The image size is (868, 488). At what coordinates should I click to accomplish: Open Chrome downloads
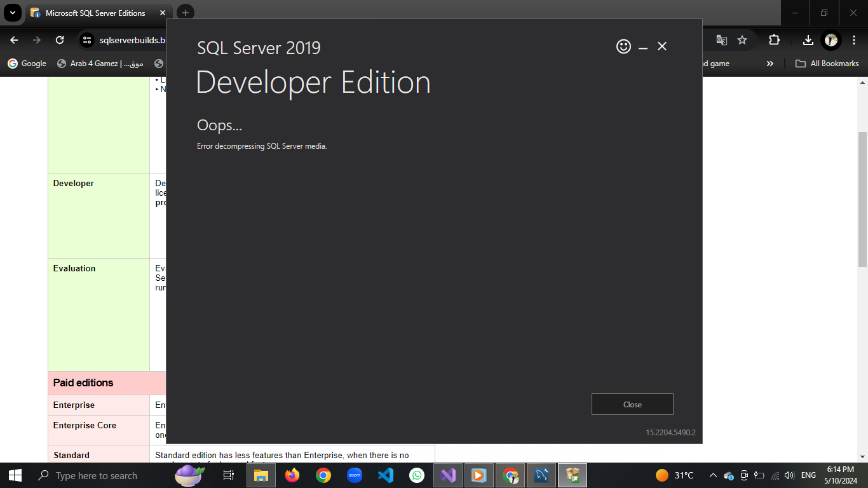808,40
